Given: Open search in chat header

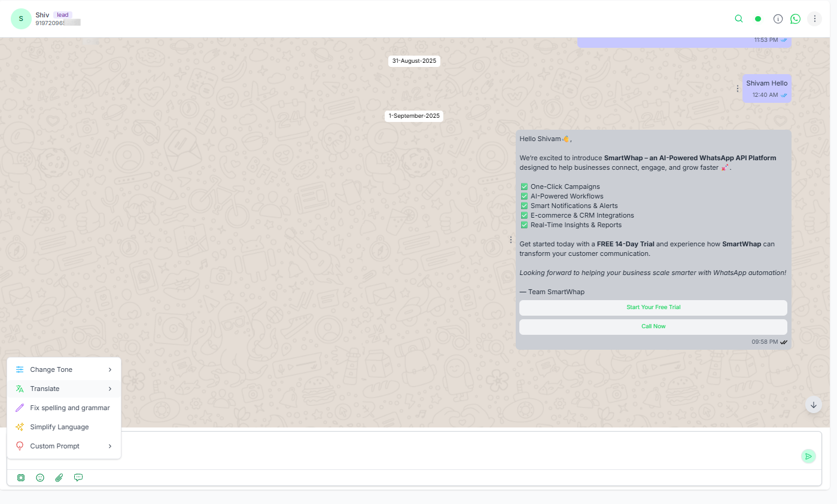Looking at the screenshot, I should 739,19.
